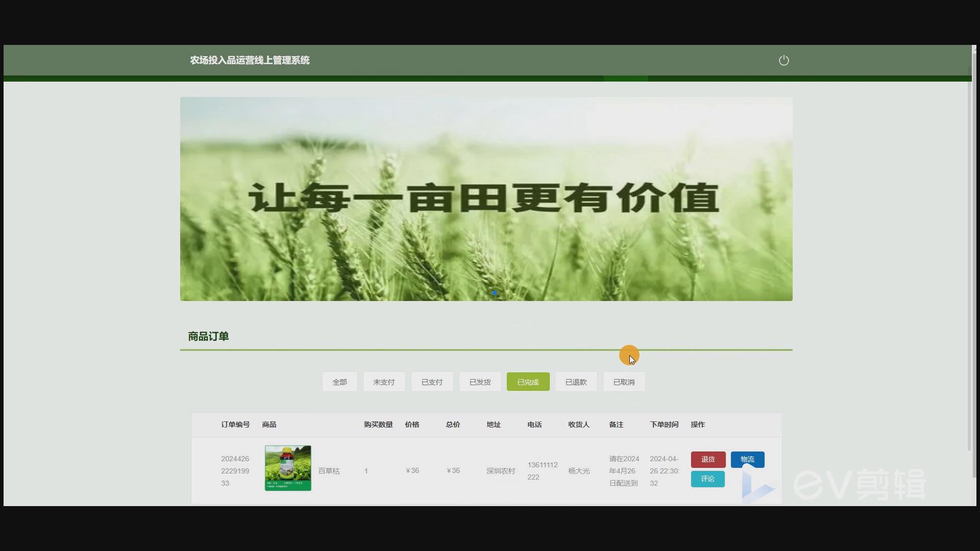Select the 全部 order filter

(339, 382)
